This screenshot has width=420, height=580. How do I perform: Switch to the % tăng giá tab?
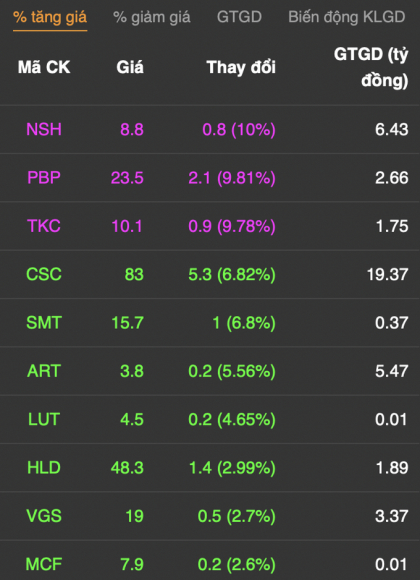pos(50,17)
